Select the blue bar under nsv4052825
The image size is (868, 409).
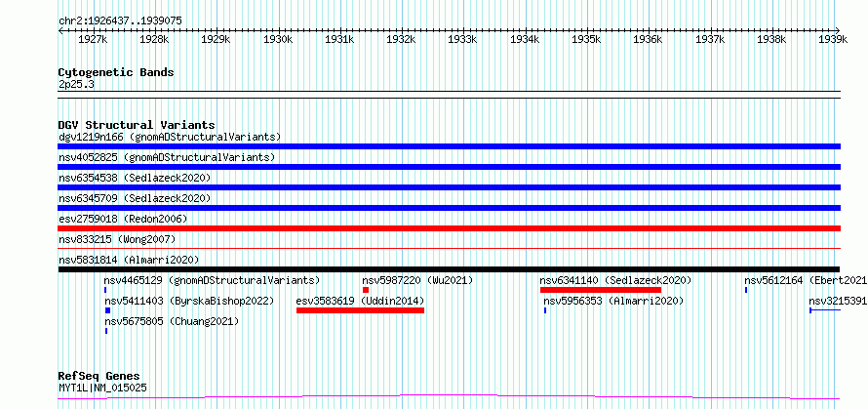[449, 167]
